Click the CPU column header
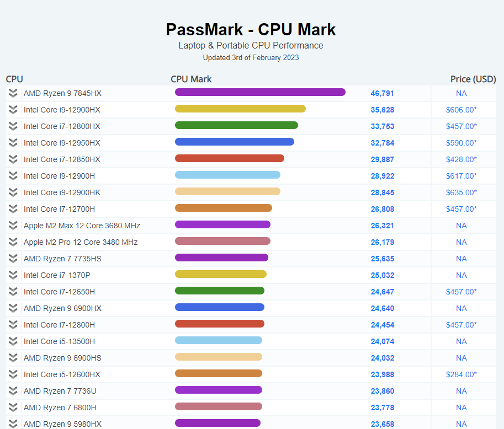 tap(14, 79)
